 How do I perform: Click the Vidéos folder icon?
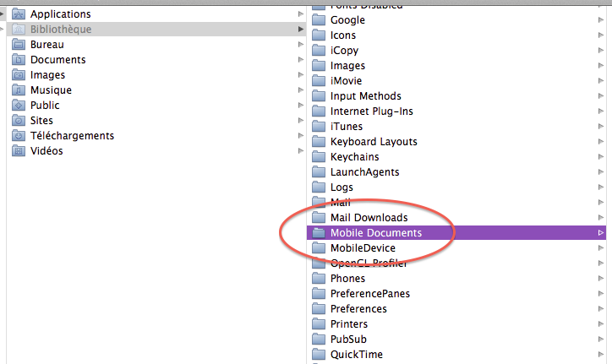click(19, 151)
